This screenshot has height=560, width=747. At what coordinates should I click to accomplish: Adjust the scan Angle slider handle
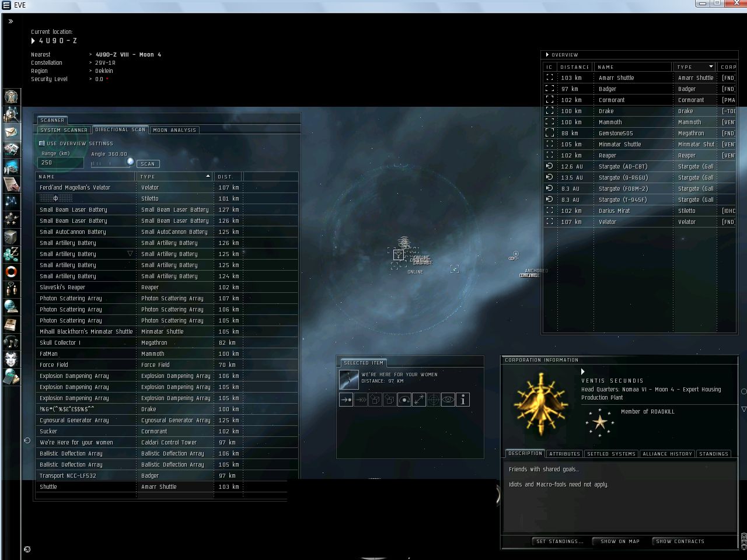[x=130, y=162]
